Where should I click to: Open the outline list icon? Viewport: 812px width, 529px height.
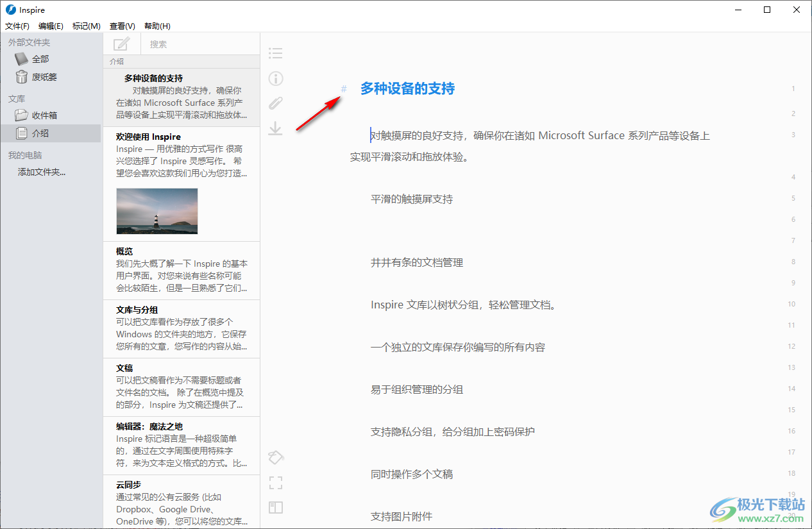point(275,53)
